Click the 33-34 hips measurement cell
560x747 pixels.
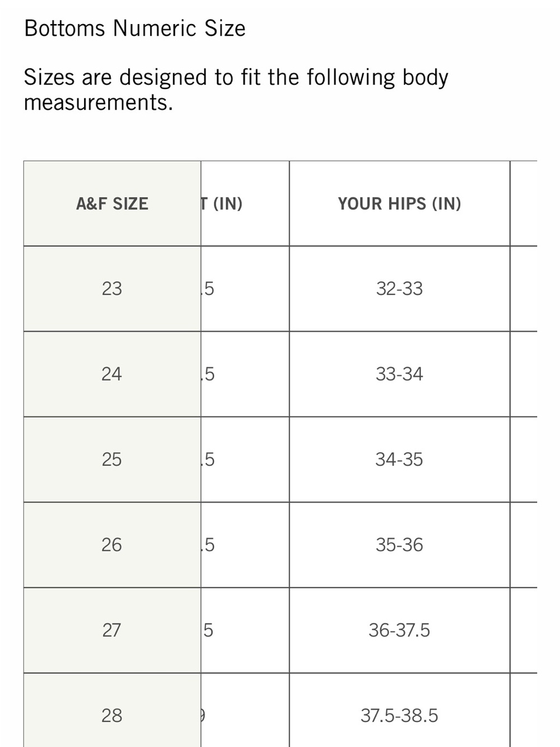pos(399,374)
